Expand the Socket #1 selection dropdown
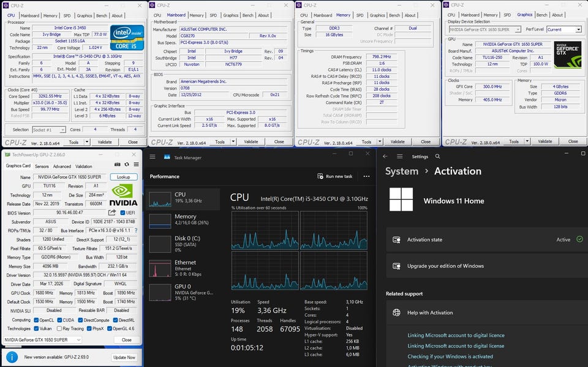The image size is (588, 367). (49, 130)
